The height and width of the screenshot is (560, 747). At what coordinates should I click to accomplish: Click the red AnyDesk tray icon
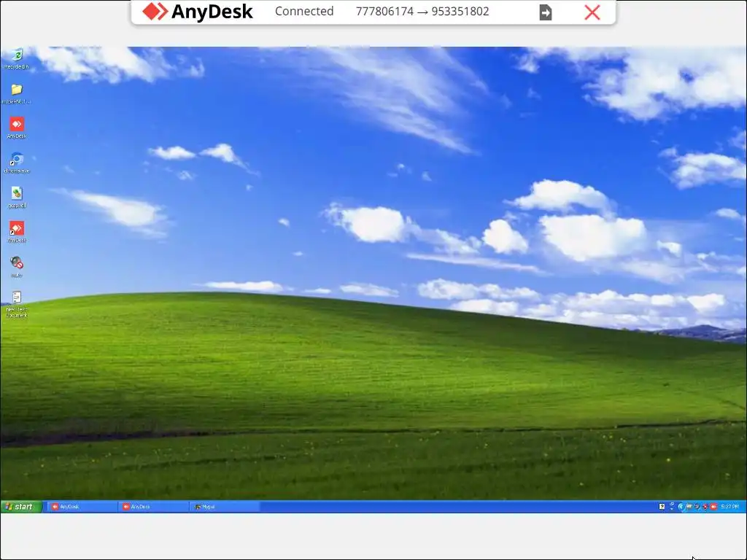pyautogui.click(x=713, y=507)
